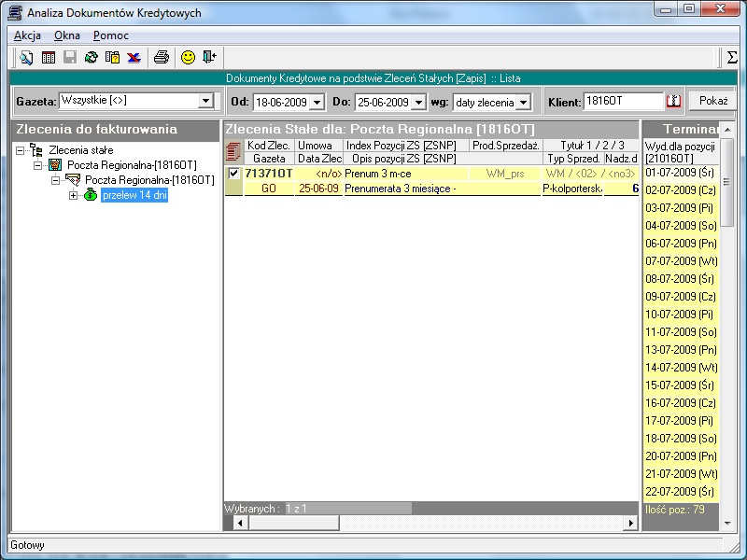Click horizontal scrollbar right arrow

[x=631, y=523]
